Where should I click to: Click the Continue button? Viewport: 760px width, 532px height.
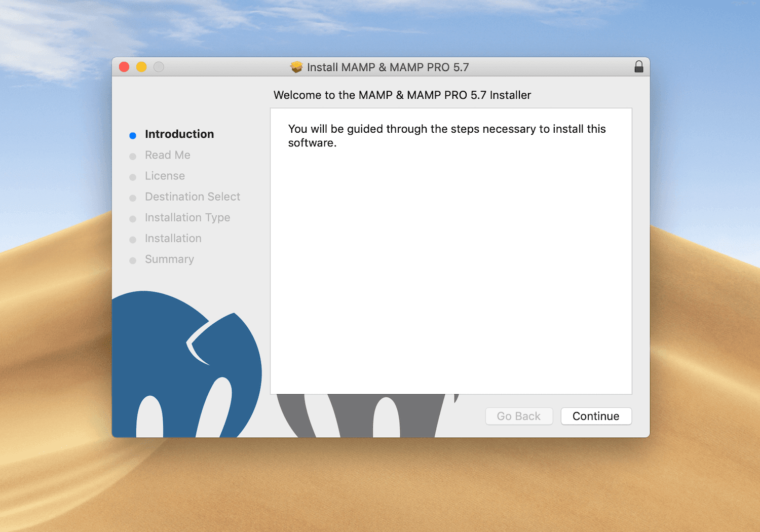pyautogui.click(x=596, y=416)
